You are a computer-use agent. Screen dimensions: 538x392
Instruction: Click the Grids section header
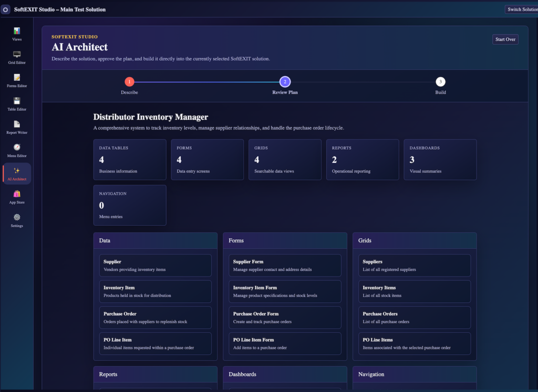click(415, 240)
